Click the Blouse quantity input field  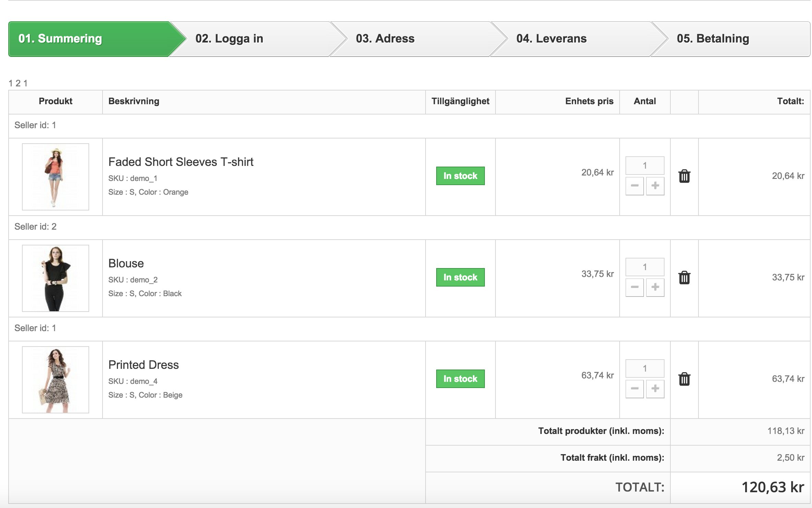click(x=645, y=267)
